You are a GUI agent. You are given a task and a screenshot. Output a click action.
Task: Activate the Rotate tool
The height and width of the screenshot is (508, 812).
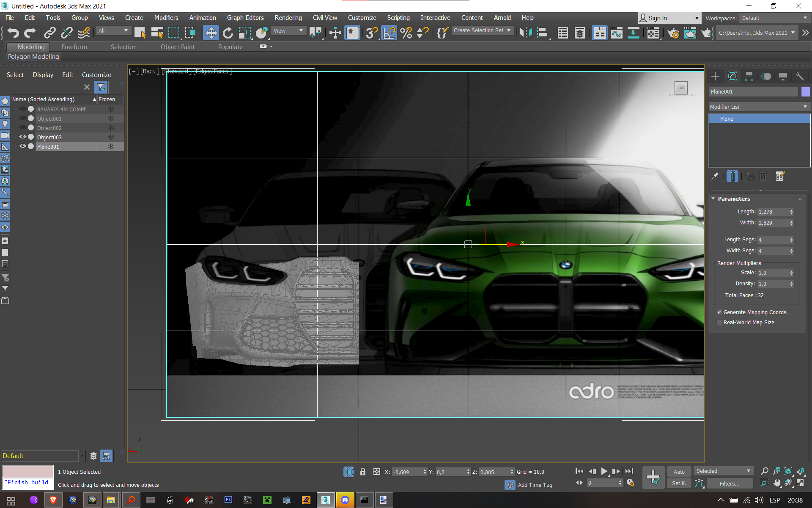[x=228, y=33]
